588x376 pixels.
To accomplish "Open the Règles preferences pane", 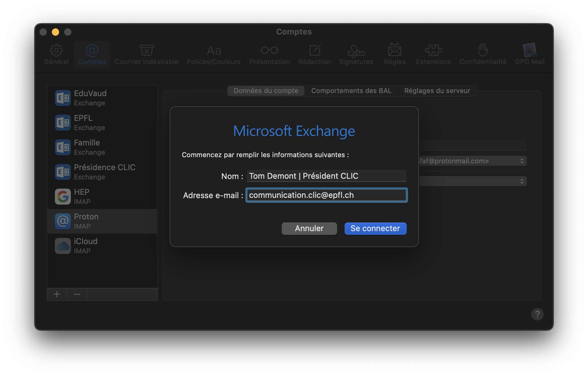I will (394, 55).
